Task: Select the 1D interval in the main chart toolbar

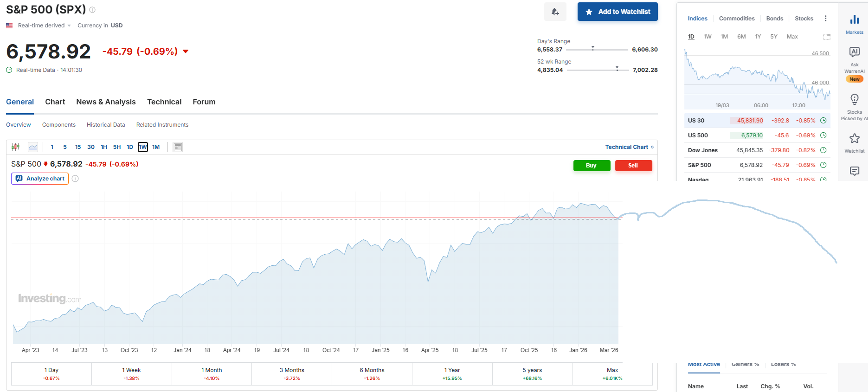Action: 130,147
